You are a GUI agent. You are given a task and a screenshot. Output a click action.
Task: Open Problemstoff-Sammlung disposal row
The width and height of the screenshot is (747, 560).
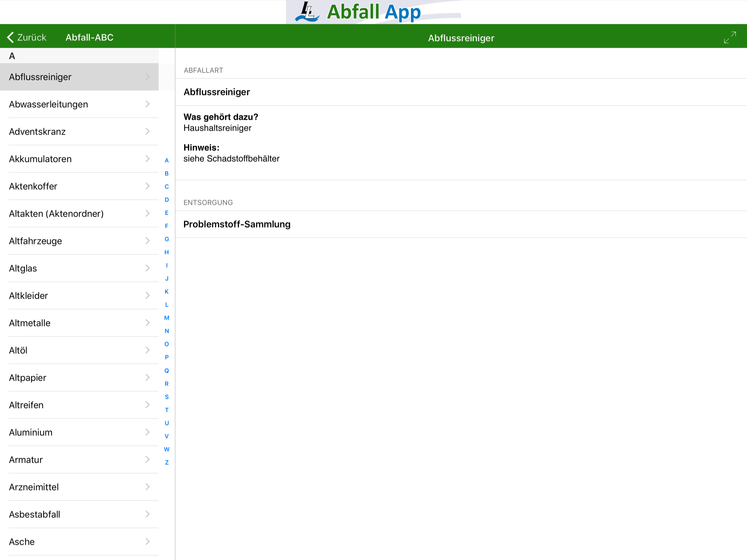click(x=461, y=224)
